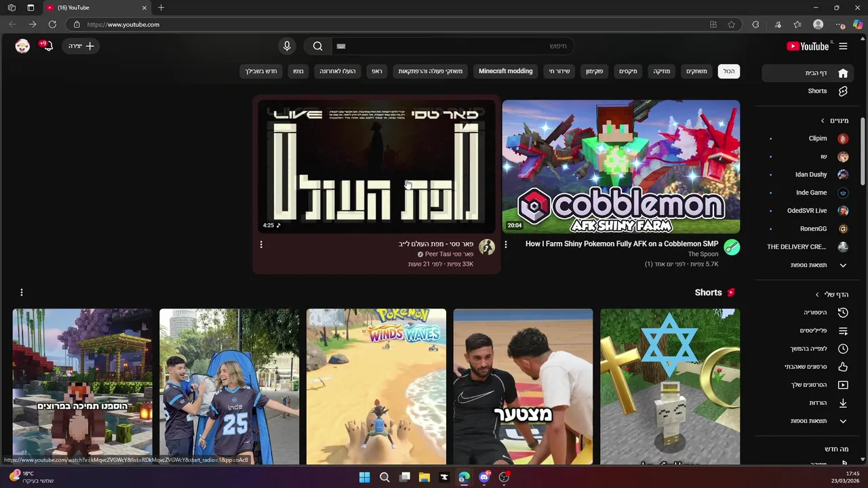Open Edge settings and more menu
The height and width of the screenshot is (488, 868).
coord(840,24)
